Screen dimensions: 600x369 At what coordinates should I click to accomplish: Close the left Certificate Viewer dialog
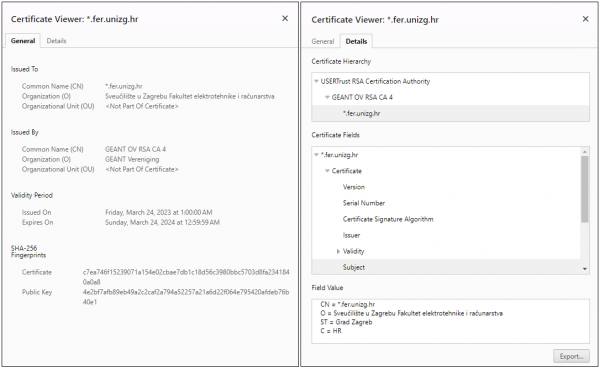click(x=285, y=18)
